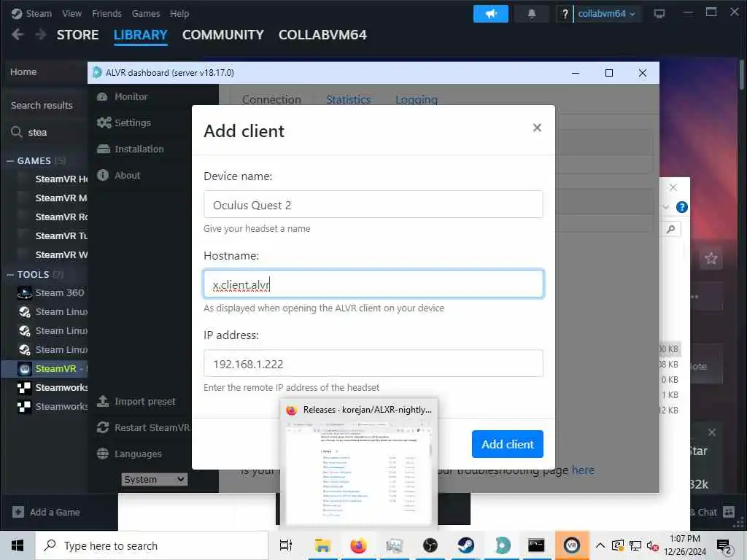This screenshot has height=560, width=747.
Task: Go to the COMMUNITY tab
Action: click(223, 35)
